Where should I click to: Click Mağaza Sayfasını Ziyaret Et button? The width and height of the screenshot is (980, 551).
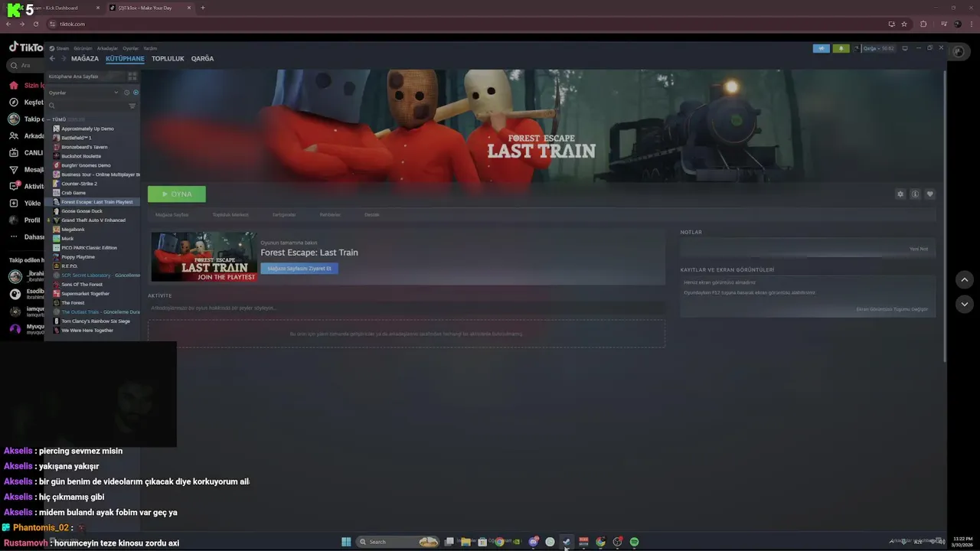pos(299,269)
